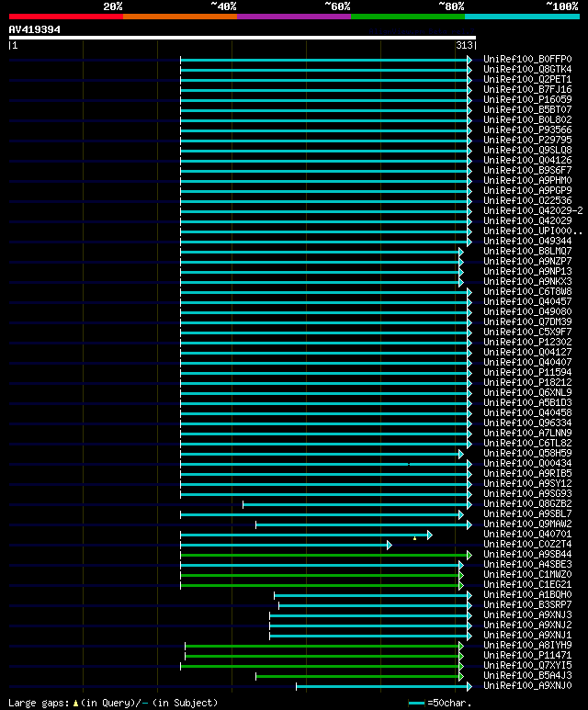Viewport: 588px width, 710px height.
Task: Select UniRef100_Q9SLQ8 label
Action: tap(527, 150)
